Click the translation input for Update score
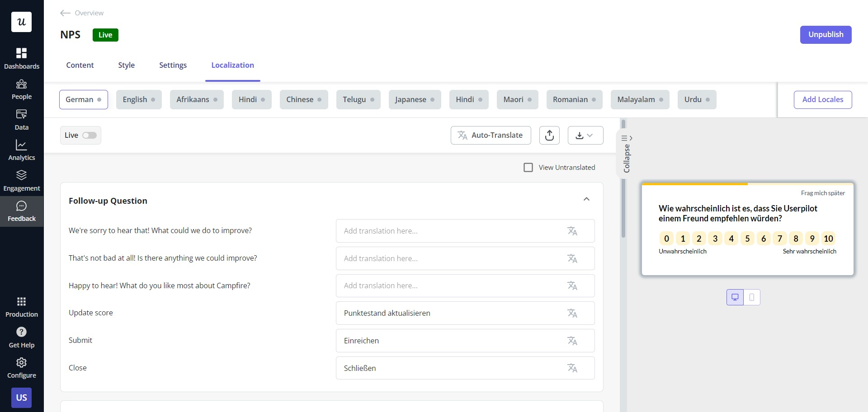The width and height of the screenshot is (868, 412). pyautogui.click(x=452, y=313)
